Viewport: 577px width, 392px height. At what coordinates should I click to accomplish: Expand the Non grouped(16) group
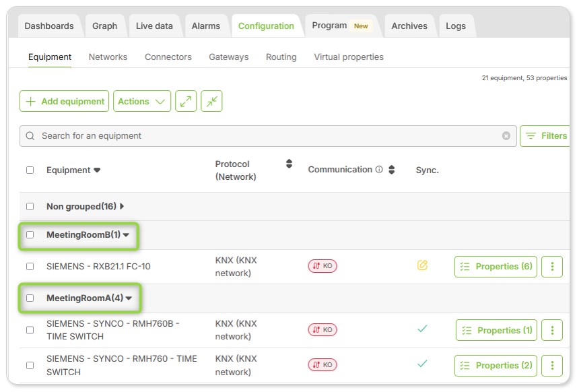(122, 207)
